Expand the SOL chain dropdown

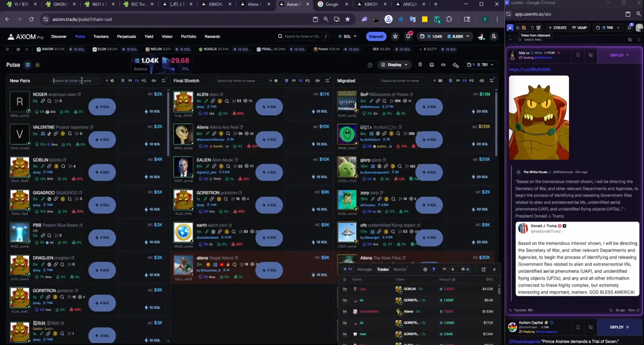coord(347,37)
